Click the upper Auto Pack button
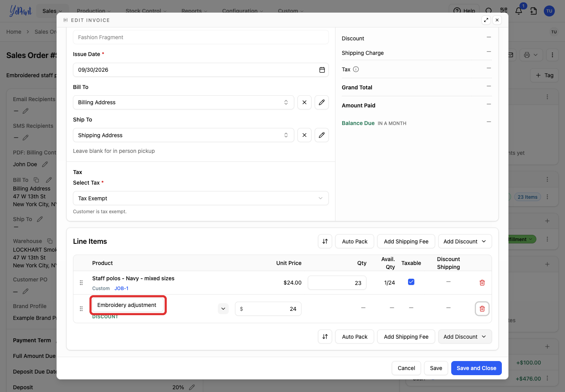 [x=355, y=241]
